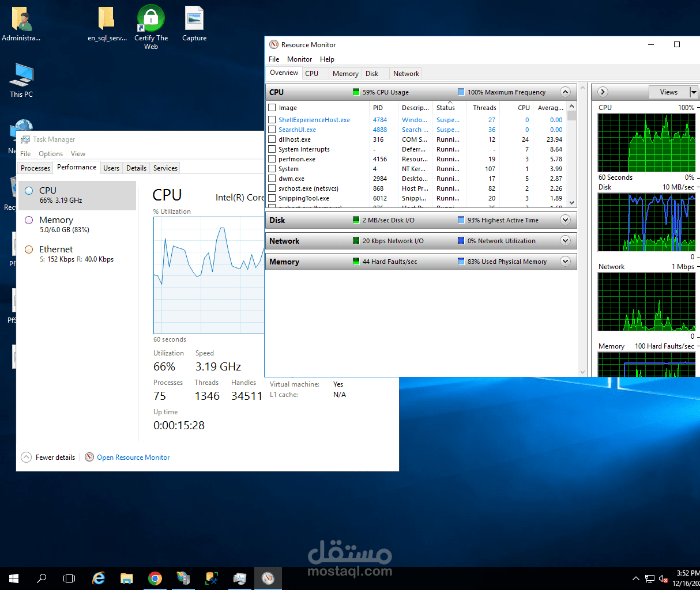Image resolution: width=700 pixels, height=590 pixels.
Task: Click the process list scroll up arrow
Action: coord(572,107)
